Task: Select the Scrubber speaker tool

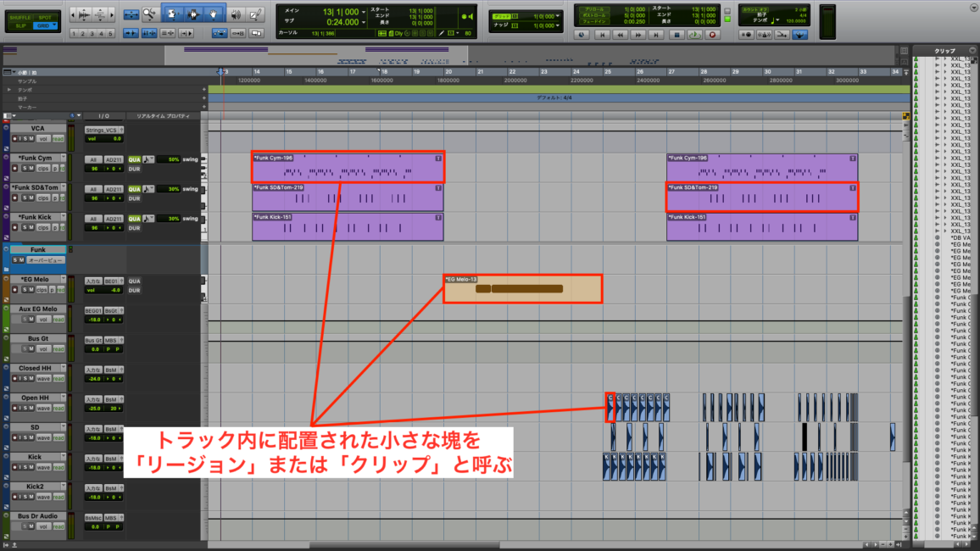Action: click(x=237, y=14)
